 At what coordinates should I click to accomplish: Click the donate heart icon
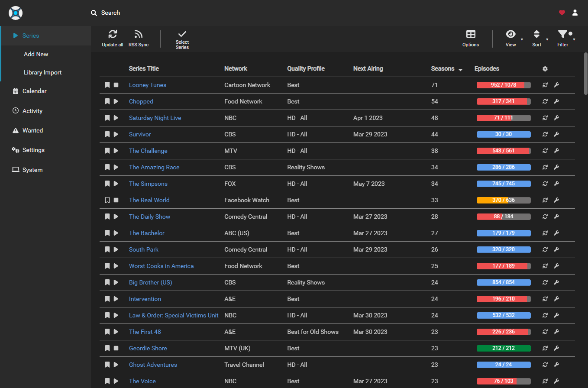tap(562, 13)
